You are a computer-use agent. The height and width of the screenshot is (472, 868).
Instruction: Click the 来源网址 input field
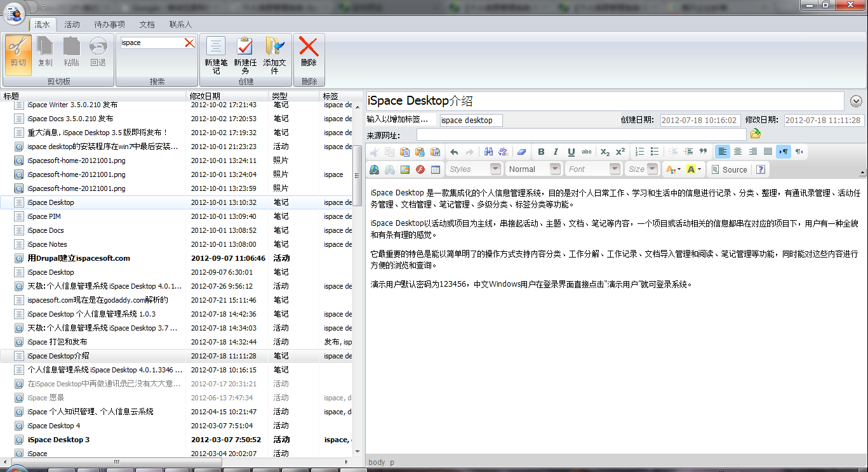(581, 134)
